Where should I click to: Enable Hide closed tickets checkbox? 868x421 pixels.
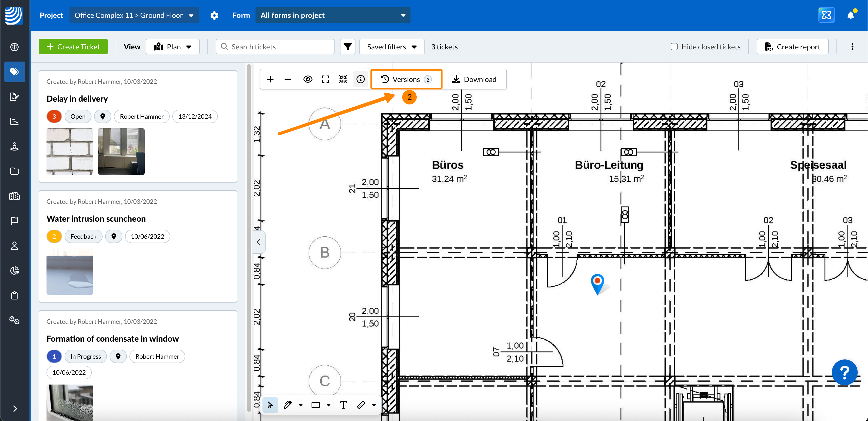[x=674, y=47]
